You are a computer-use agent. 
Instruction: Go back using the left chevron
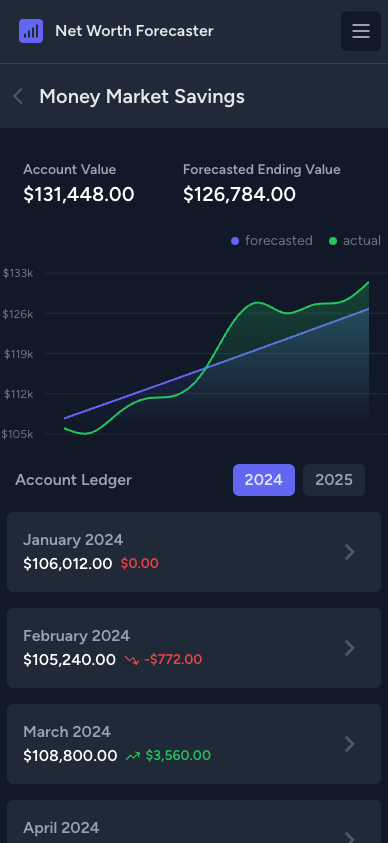18,97
